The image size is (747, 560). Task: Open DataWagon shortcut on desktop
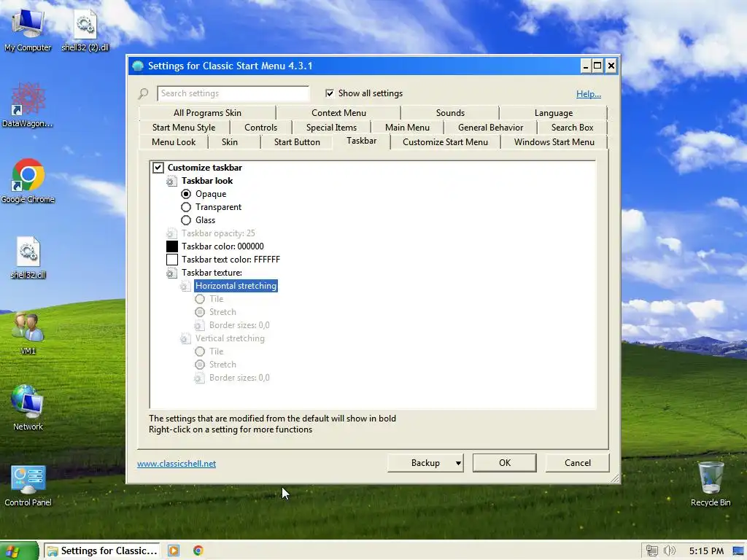[x=28, y=105]
